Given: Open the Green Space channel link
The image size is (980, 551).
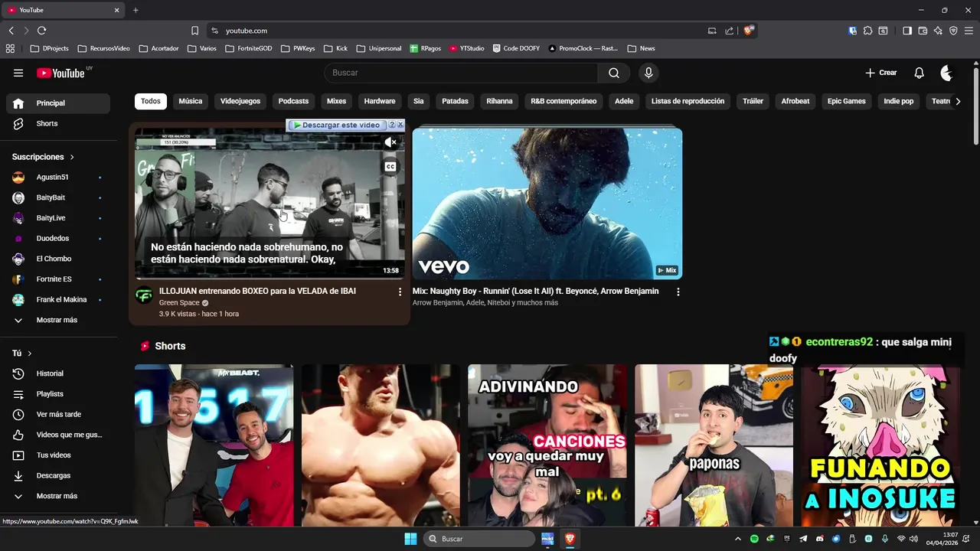Looking at the screenshot, I should click(x=179, y=303).
